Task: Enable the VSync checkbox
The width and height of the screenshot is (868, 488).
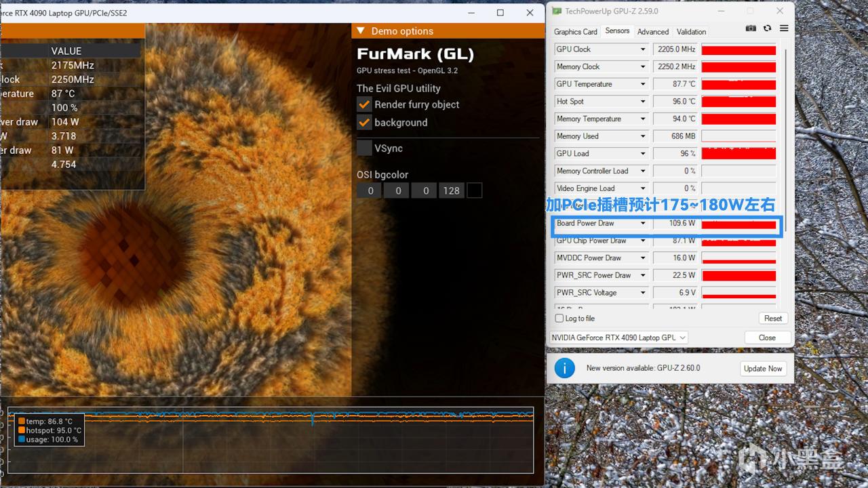Action: (x=364, y=148)
